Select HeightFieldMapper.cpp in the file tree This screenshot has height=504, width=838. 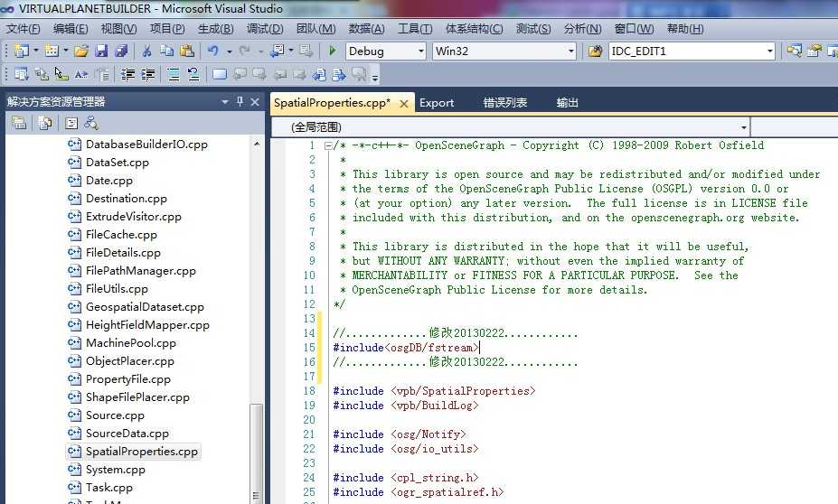(147, 324)
